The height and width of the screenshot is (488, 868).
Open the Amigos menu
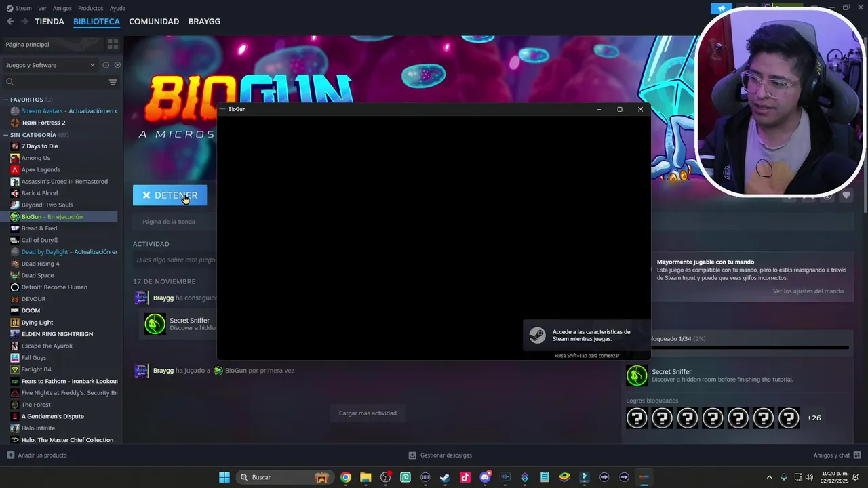62,8
